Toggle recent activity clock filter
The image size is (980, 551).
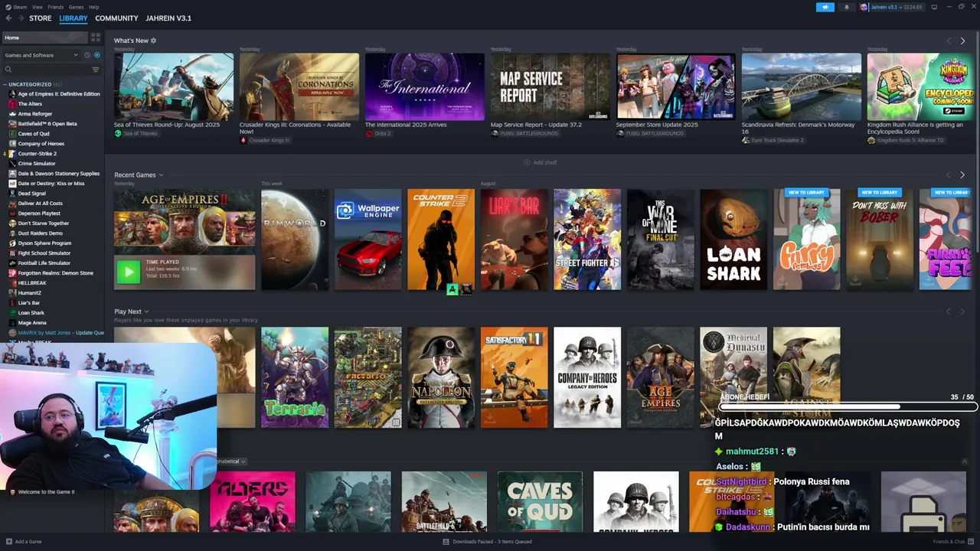pos(87,55)
